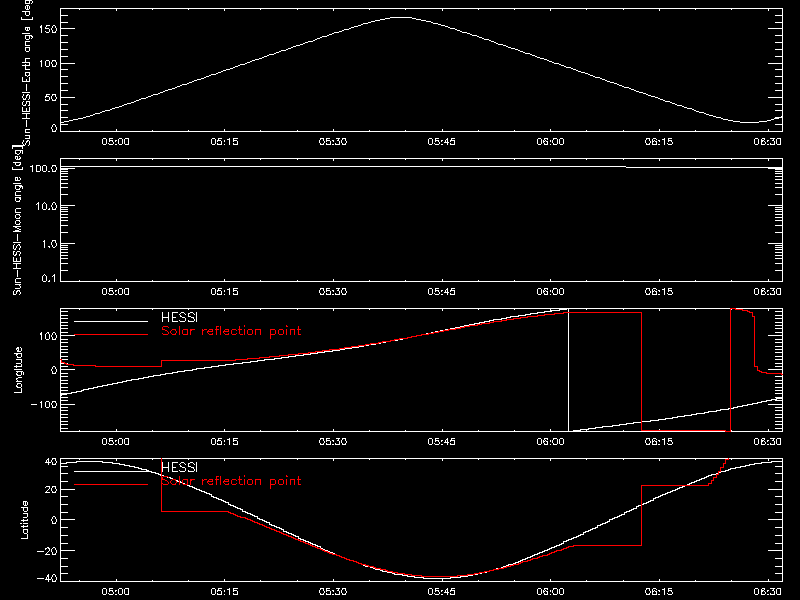Click 05:30 time label under Earth angle plot
800x600 pixels.
point(333,141)
